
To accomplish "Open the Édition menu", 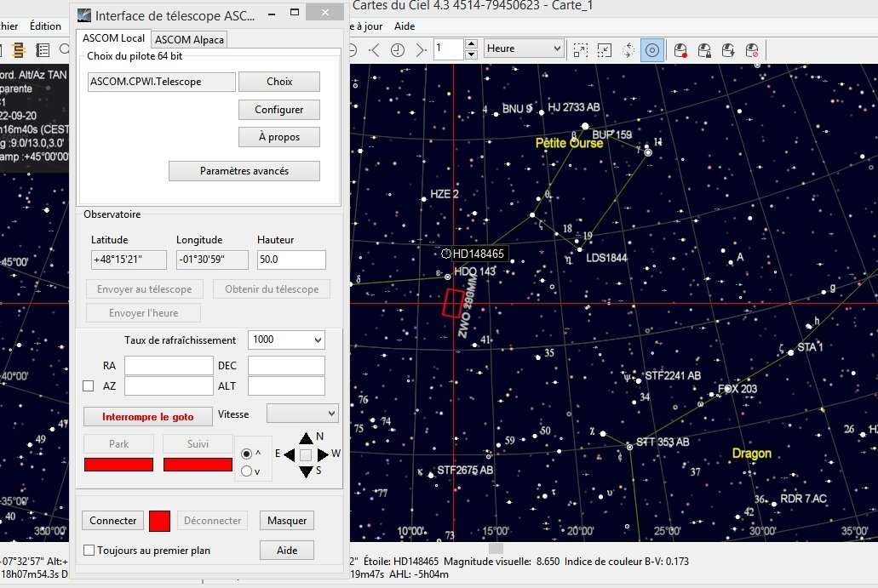I will pos(45,26).
